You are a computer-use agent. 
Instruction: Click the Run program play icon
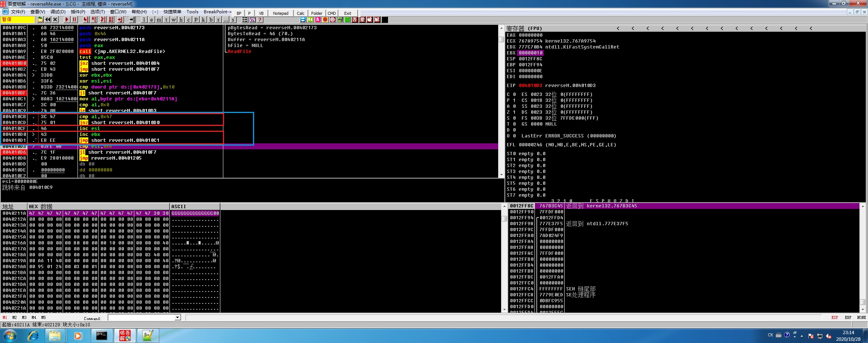click(x=67, y=20)
